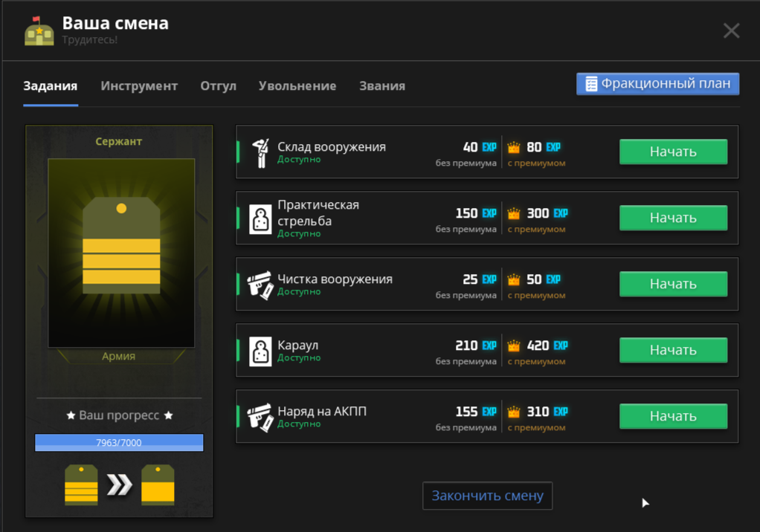Click the Склад вооружения task icon
Image resolution: width=760 pixels, height=532 pixels.
(x=260, y=152)
